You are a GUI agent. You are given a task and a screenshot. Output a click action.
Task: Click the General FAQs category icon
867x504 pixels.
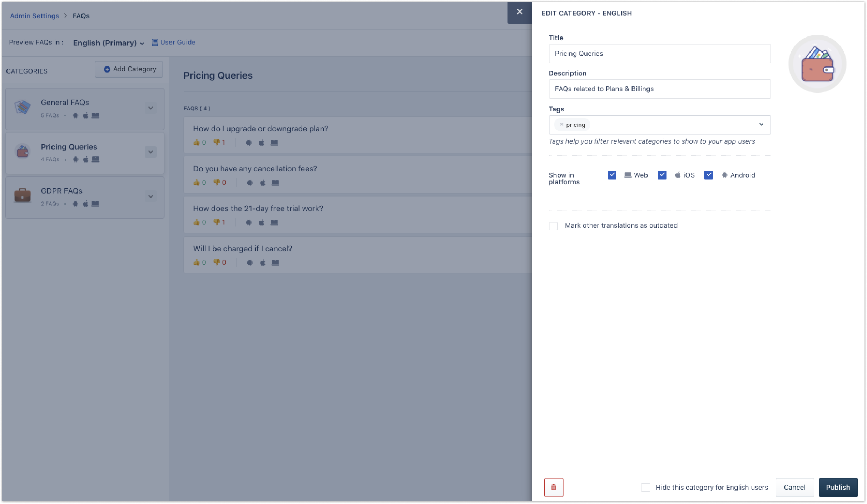23,107
